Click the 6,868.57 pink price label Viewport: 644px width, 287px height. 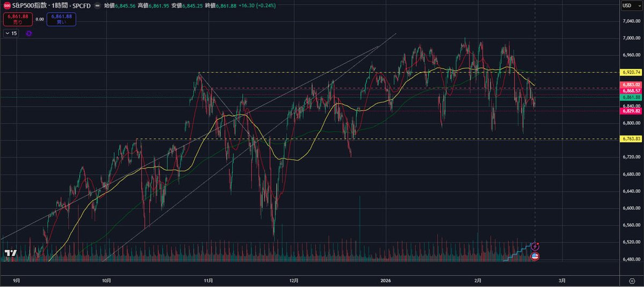click(631, 91)
